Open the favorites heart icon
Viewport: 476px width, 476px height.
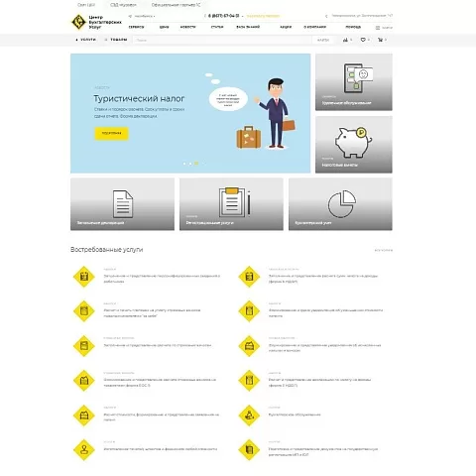click(363, 40)
